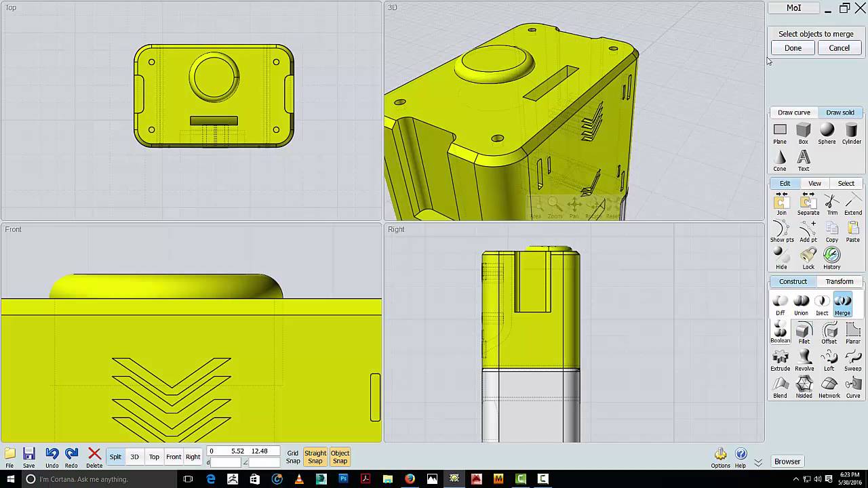Click the Loft tool

click(829, 360)
